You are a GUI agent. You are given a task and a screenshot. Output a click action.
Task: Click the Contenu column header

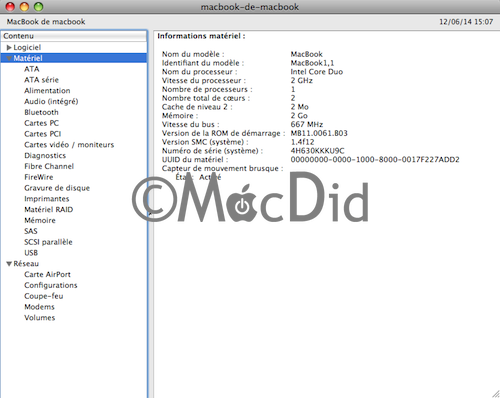(x=74, y=36)
